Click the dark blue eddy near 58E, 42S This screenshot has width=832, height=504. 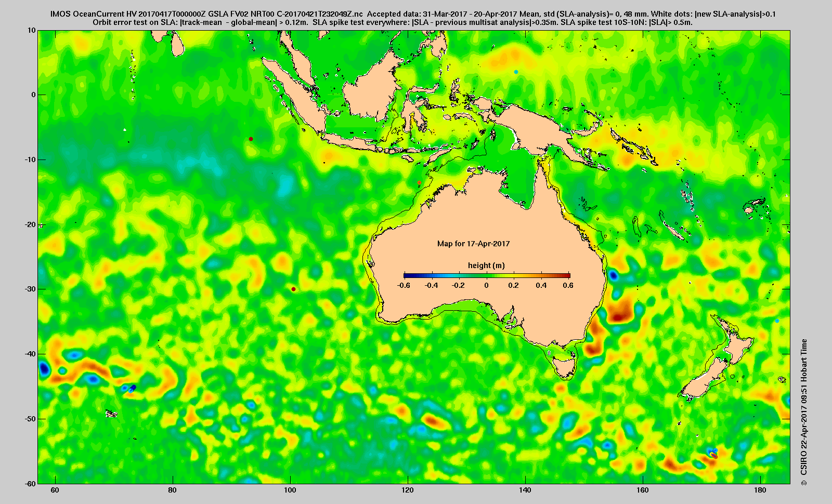(44, 369)
